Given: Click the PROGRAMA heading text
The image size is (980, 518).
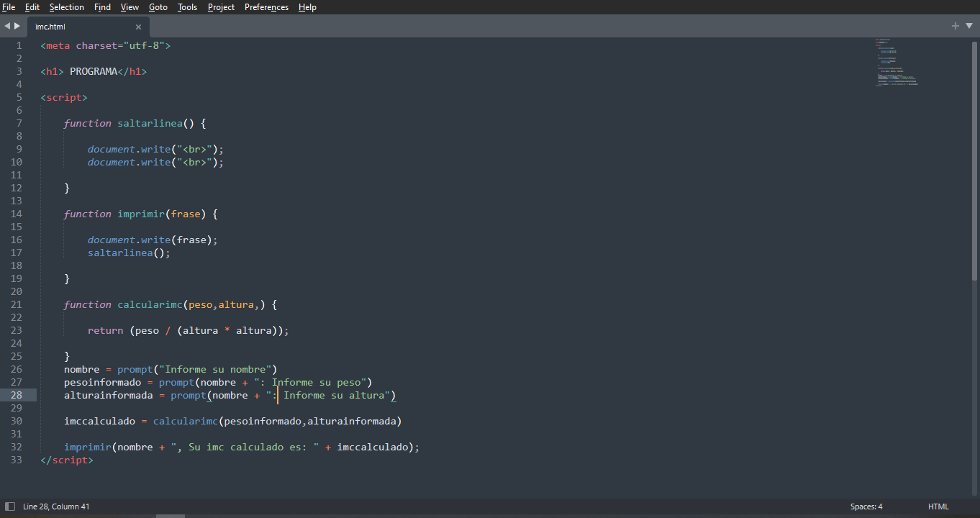Looking at the screenshot, I should tap(94, 71).
